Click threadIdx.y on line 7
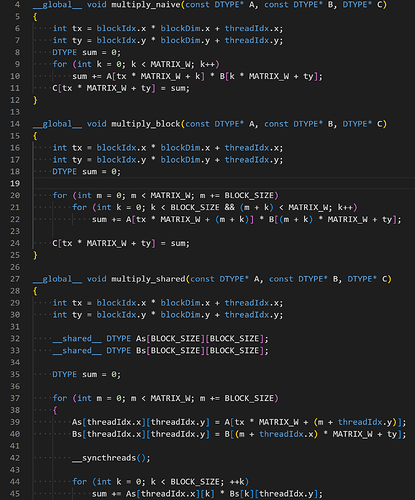 [251, 41]
